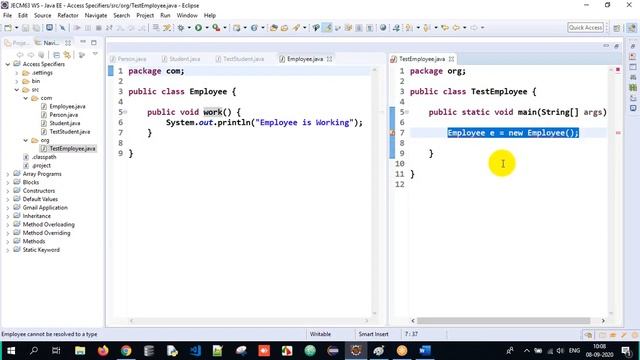Image resolution: width=640 pixels, height=360 pixels.
Task: Open dropdown next to New file icon
Action: coord(16,28)
